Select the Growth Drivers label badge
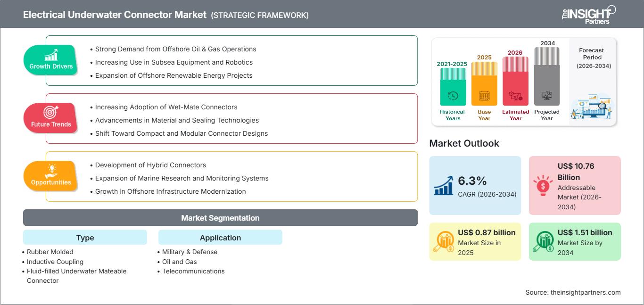644x305 pixels. [51, 60]
